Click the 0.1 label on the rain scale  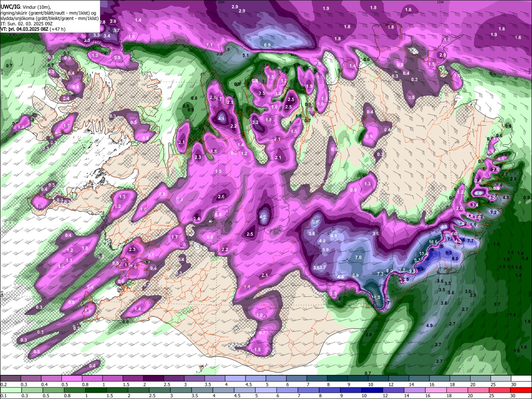point(3,396)
